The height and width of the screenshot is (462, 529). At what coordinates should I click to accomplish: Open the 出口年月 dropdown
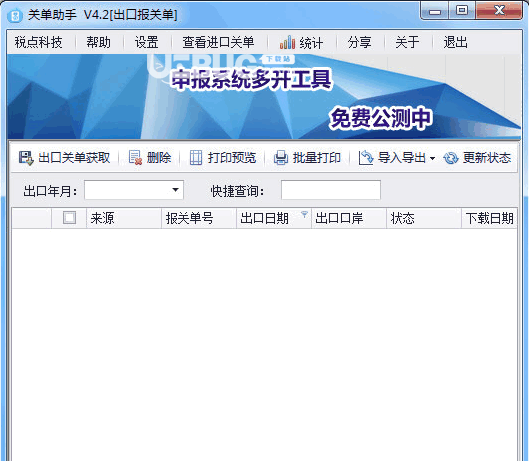[x=175, y=190]
